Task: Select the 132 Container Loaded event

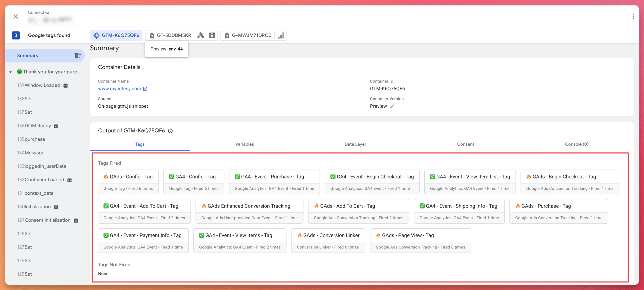Action: tap(41, 180)
